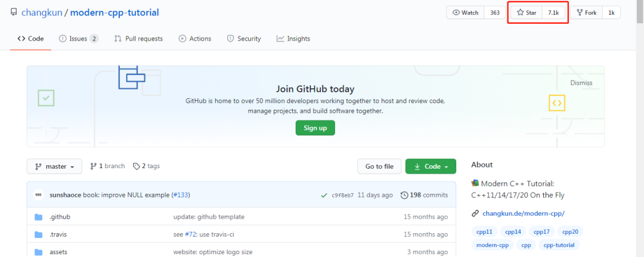Open the Issues tab
Image resolution: width=644 pixels, height=257 pixels.
click(78, 39)
